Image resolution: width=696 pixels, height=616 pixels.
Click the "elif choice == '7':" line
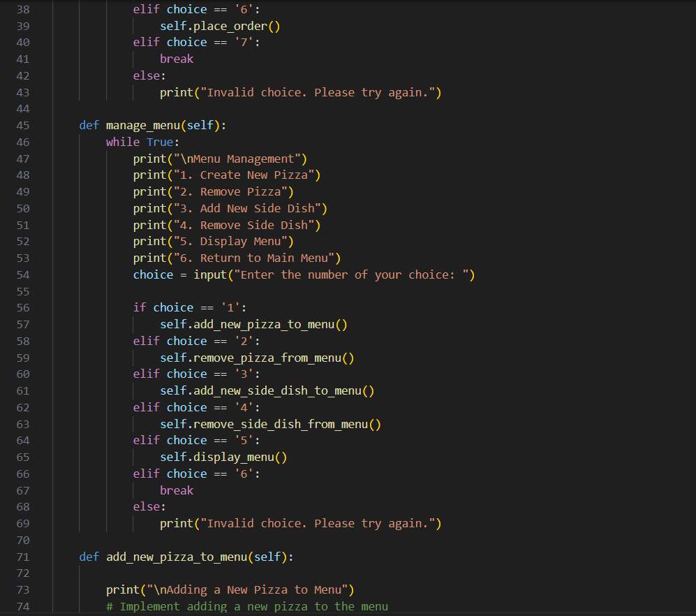click(x=197, y=42)
